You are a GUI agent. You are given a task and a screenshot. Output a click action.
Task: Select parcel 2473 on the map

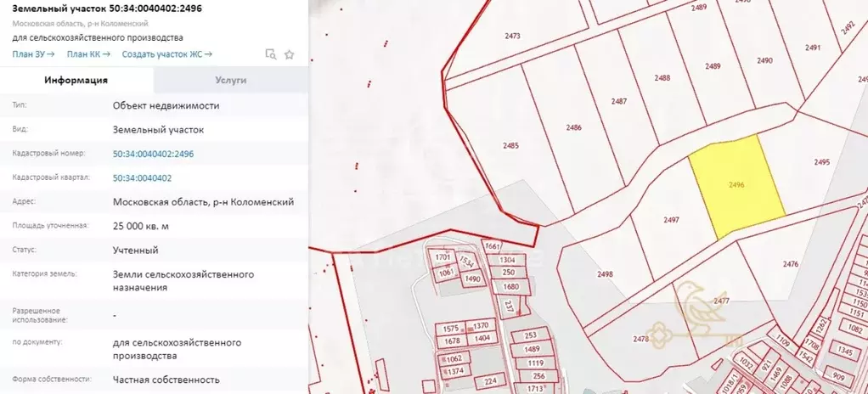click(512, 37)
